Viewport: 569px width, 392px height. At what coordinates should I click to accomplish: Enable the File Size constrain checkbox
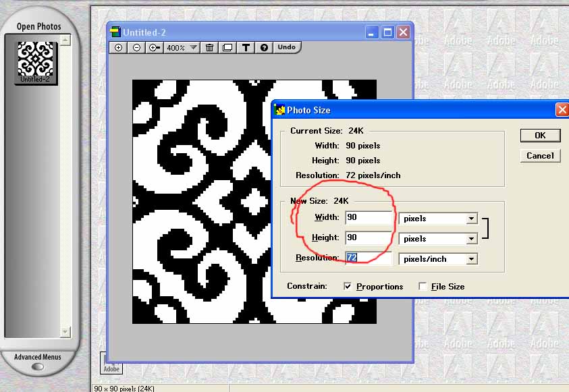click(423, 287)
